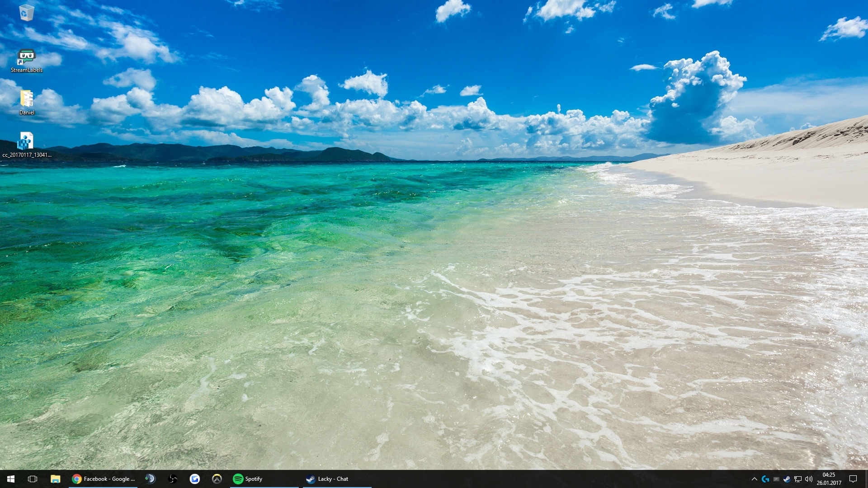The height and width of the screenshot is (488, 868).
Task: Click the Logitech Gaming tray icon
Action: tap(765, 479)
